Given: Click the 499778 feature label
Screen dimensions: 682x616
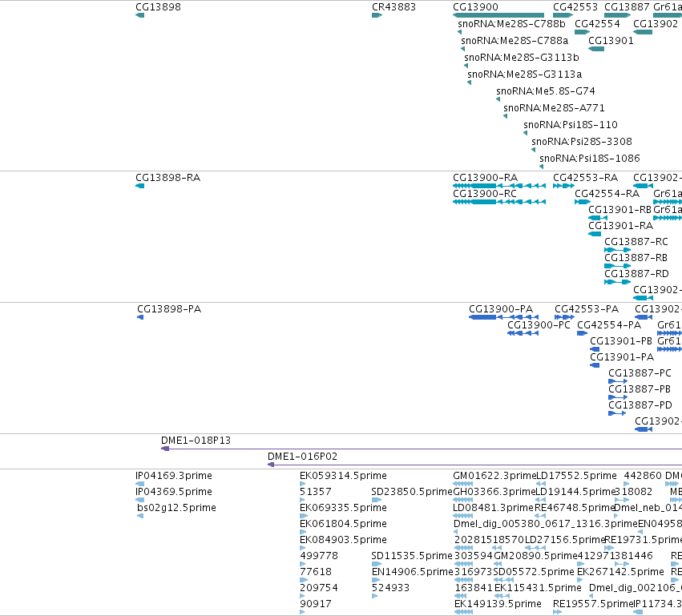Looking at the screenshot, I should pos(319,556).
